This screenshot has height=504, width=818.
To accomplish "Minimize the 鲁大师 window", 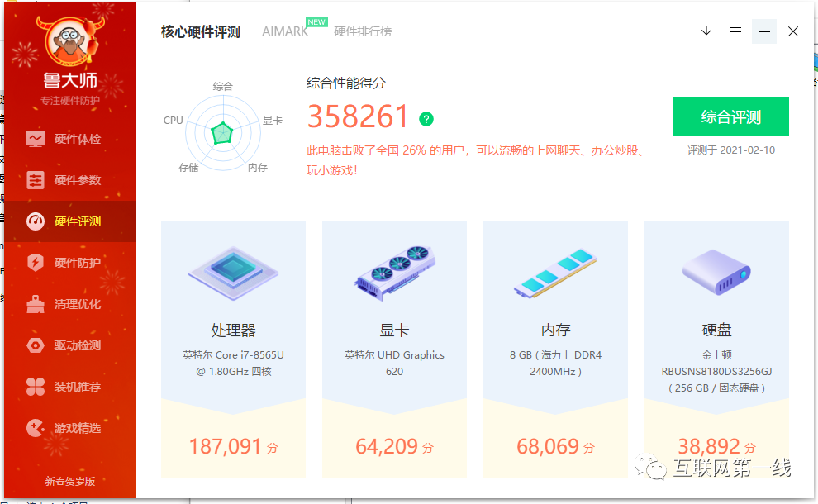I will (x=764, y=32).
